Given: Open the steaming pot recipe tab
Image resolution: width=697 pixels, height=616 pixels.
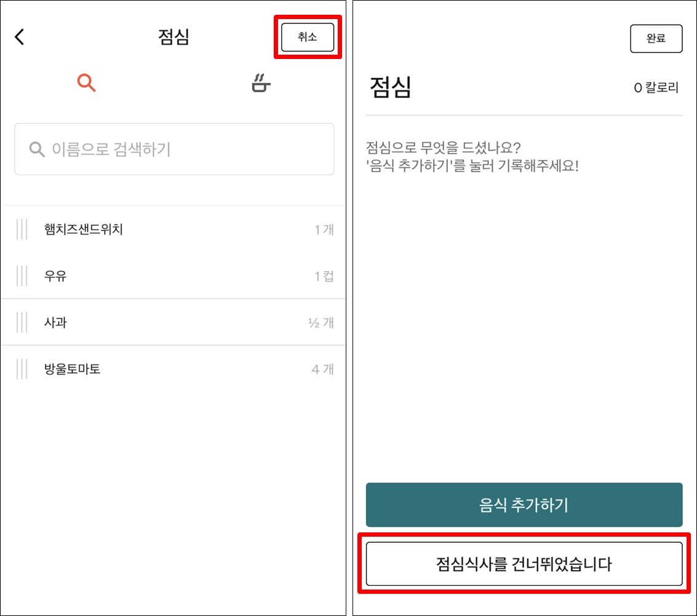Looking at the screenshot, I should point(261,83).
